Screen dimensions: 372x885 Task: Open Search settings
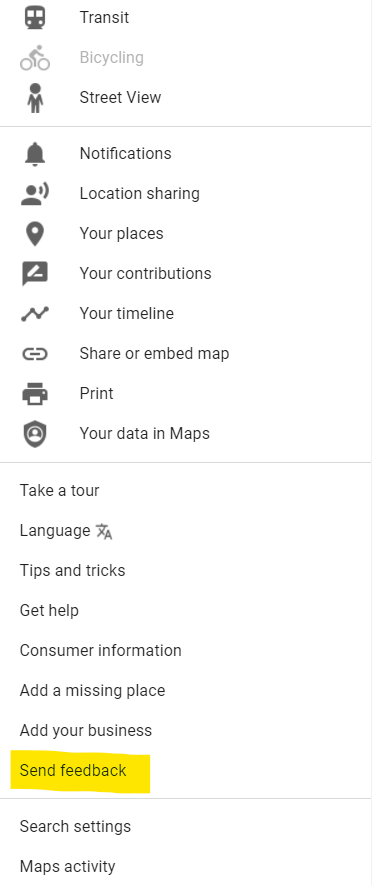(186, 827)
